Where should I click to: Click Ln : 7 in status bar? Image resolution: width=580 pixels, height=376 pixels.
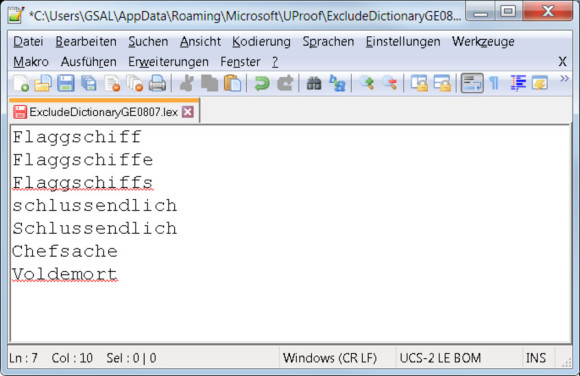[x=23, y=358]
